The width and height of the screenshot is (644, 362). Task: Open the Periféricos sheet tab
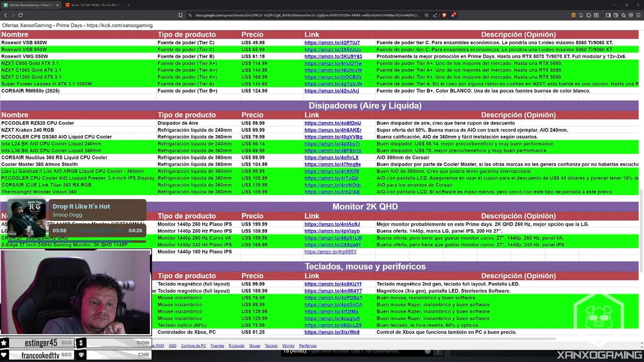tap(308, 346)
